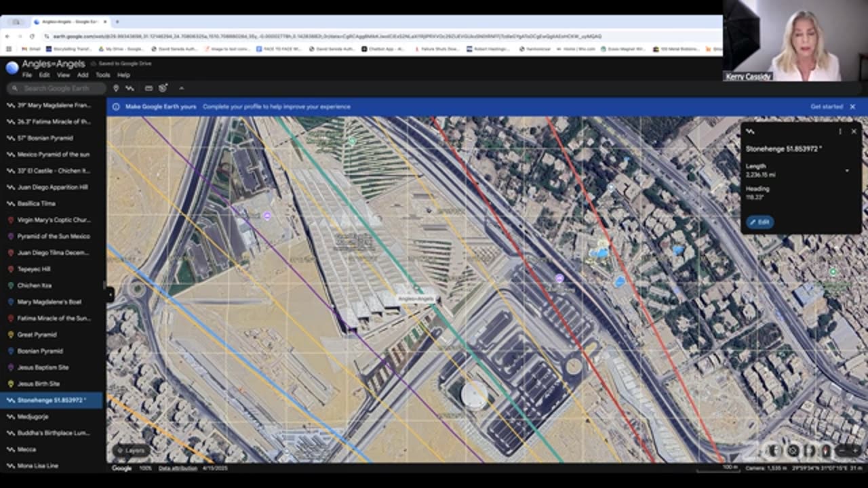This screenshot has width=868, height=488.
Task: Click the Juan Diego Tilma December pin icon
Action: [10, 252]
